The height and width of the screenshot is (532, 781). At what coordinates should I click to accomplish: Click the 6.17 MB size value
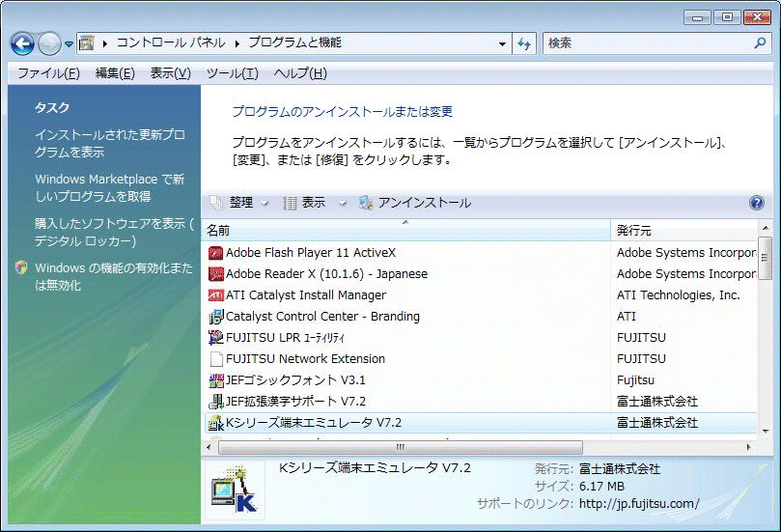point(601,487)
